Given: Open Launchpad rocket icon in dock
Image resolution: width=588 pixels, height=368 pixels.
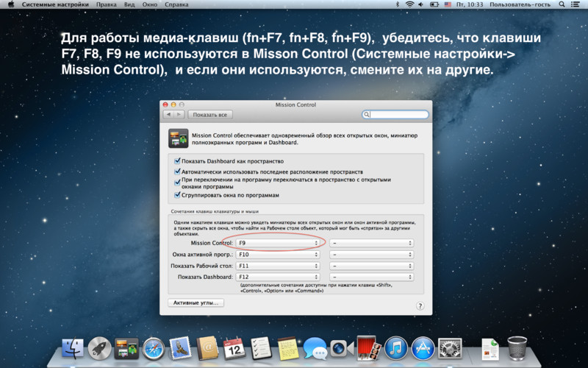Looking at the screenshot, I should (x=100, y=348).
